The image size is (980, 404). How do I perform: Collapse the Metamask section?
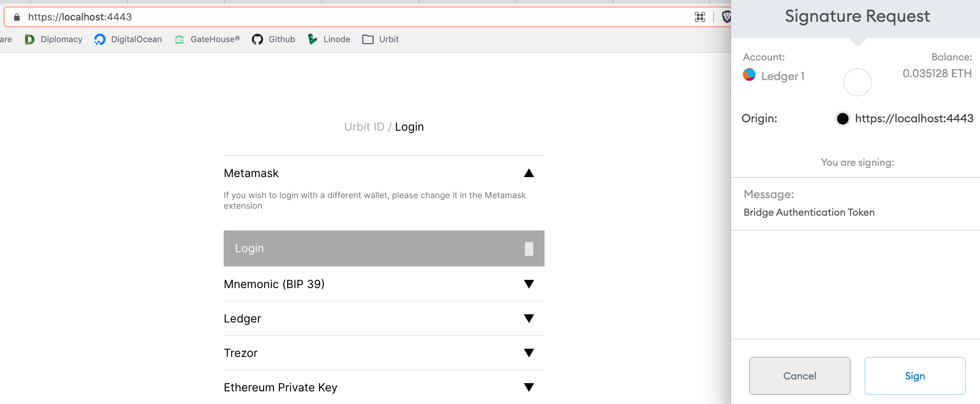(x=529, y=173)
